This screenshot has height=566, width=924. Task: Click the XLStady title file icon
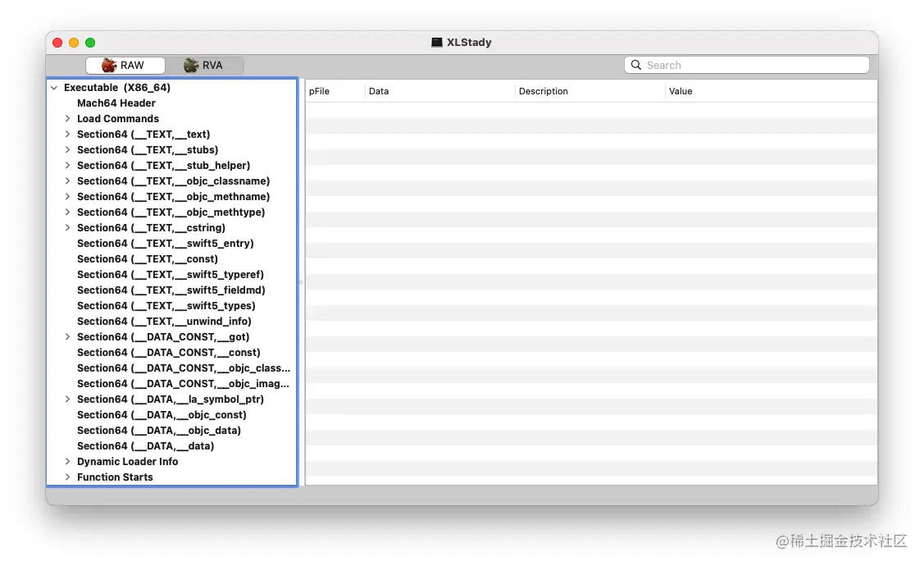click(x=437, y=43)
